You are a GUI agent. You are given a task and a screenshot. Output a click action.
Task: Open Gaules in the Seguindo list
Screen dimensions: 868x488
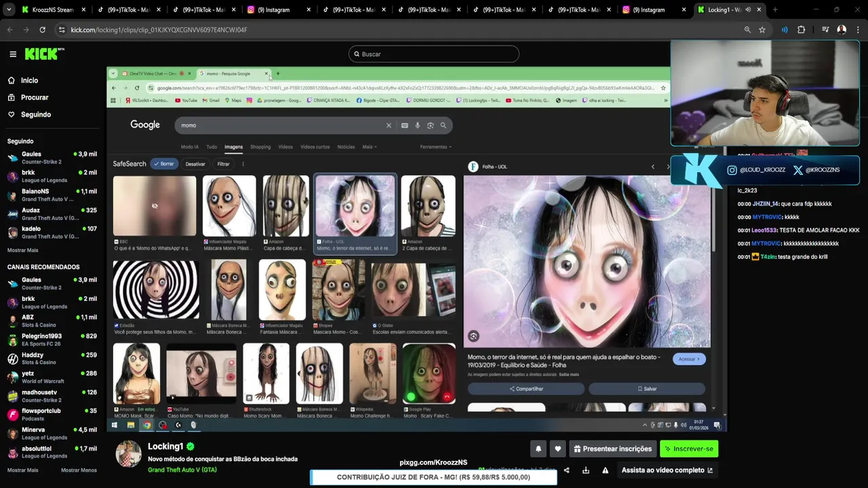(52, 158)
